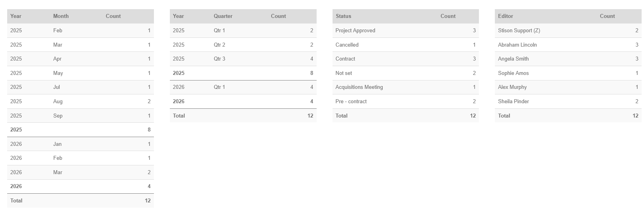The image size is (644, 216).
Task: Select the 2025 Qtr 3 row
Action: [x=243, y=59]
